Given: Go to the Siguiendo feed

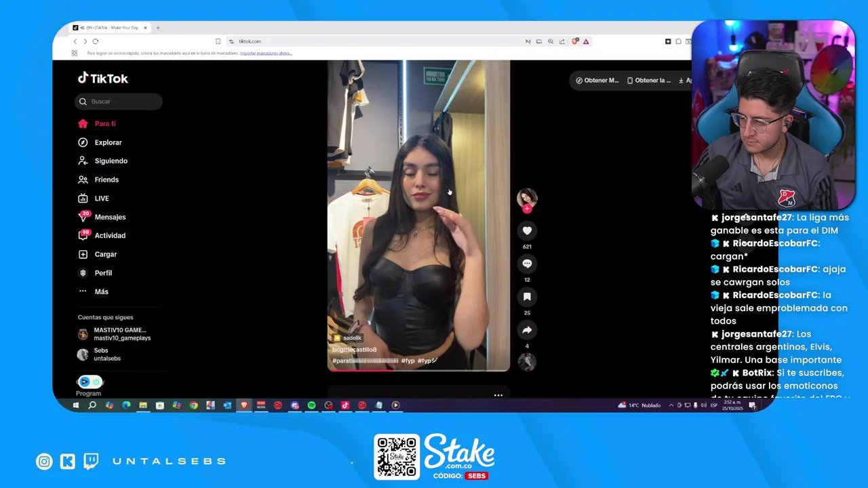Looking at the screenshot, I should [111, 161].
